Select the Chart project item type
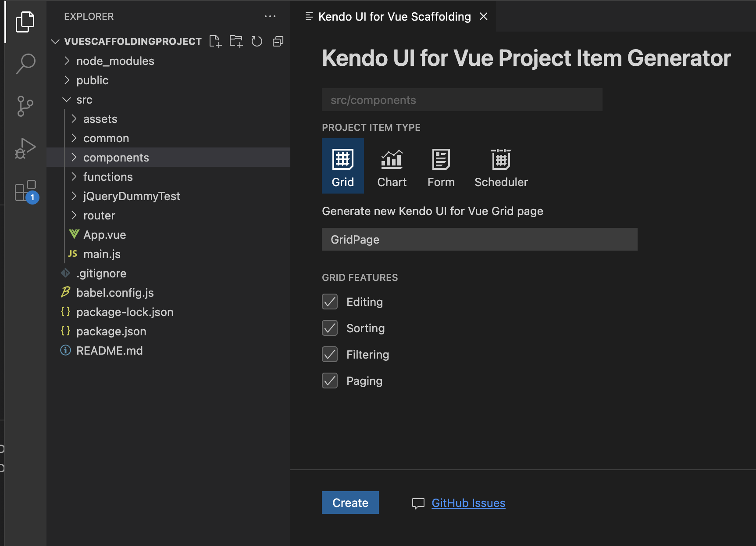 [392, 166]
